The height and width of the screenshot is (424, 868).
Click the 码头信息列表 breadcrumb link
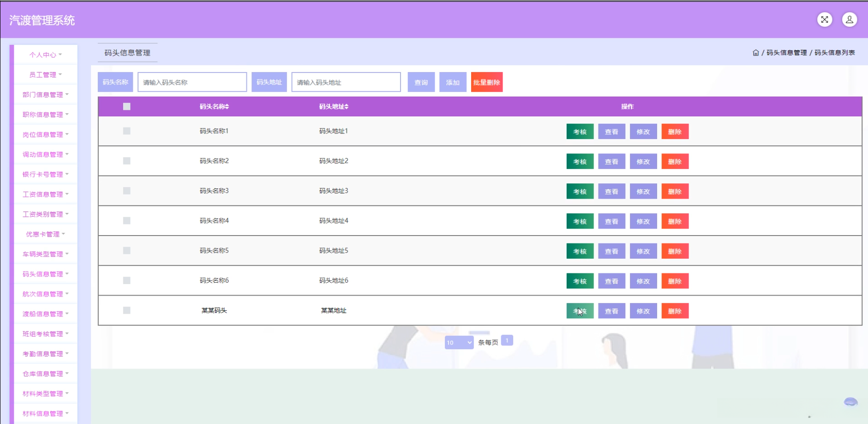[x=835, y=53]
